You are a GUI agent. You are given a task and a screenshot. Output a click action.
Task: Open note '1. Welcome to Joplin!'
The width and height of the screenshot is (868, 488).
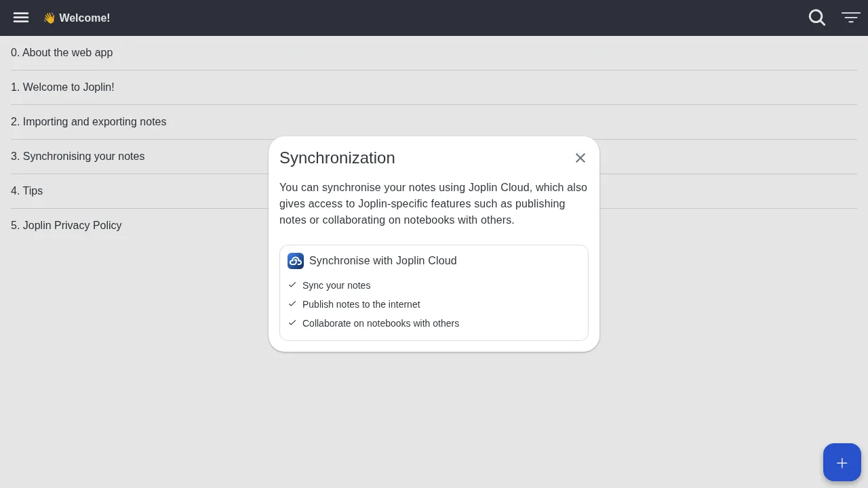coord(434,87)
